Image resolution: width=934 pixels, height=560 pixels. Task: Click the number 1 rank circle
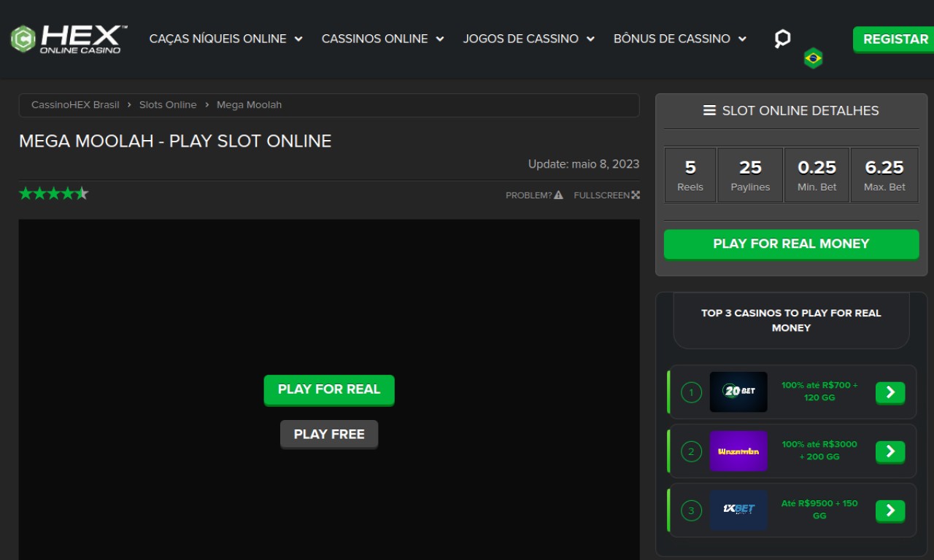coord(691,393)
